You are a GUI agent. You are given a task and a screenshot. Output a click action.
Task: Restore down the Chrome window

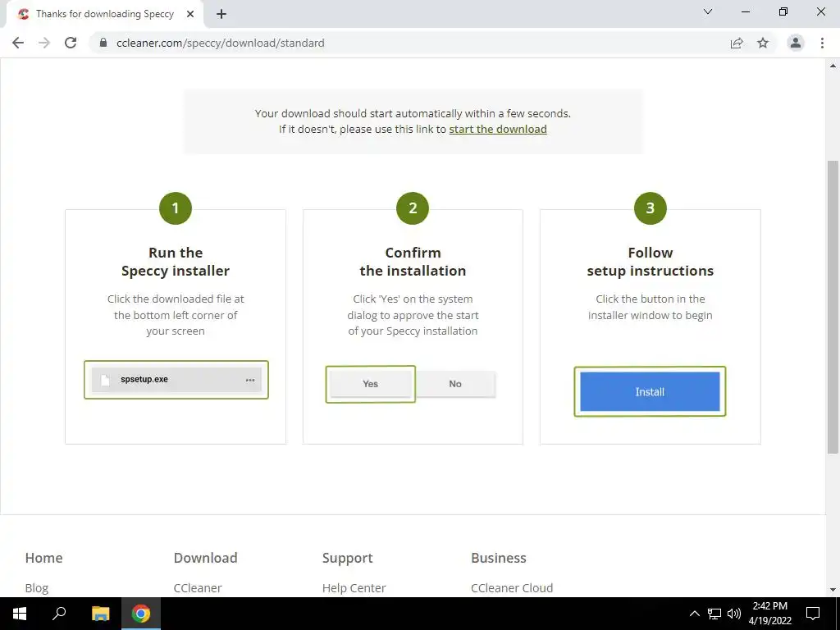tap(783, 11)
